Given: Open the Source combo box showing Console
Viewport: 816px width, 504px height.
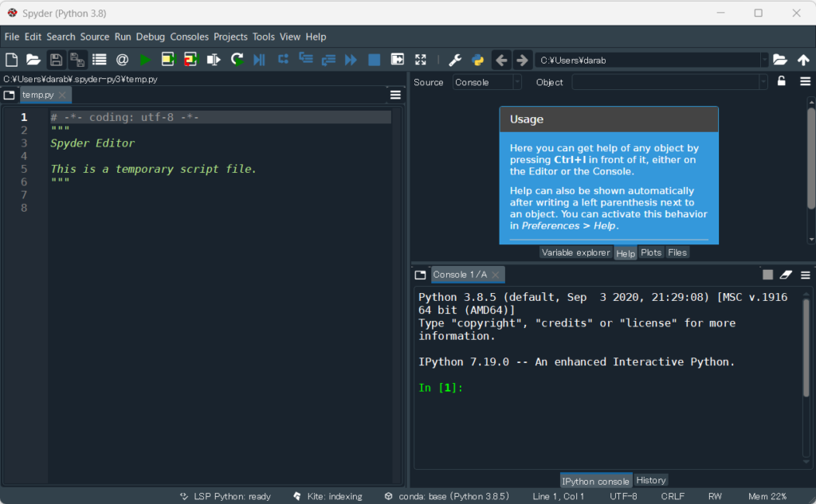Looking at the screenshot, I should pos(487,82).
